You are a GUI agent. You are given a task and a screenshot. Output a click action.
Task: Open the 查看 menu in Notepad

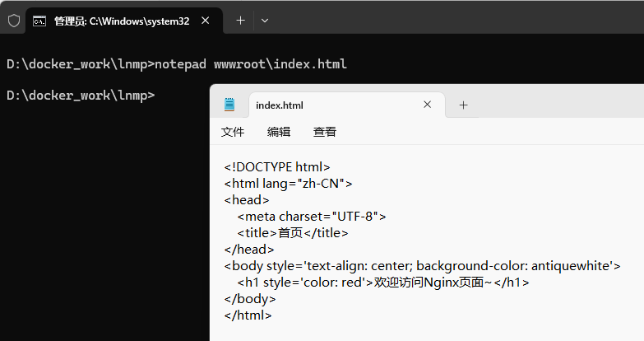tap(325, 132)
